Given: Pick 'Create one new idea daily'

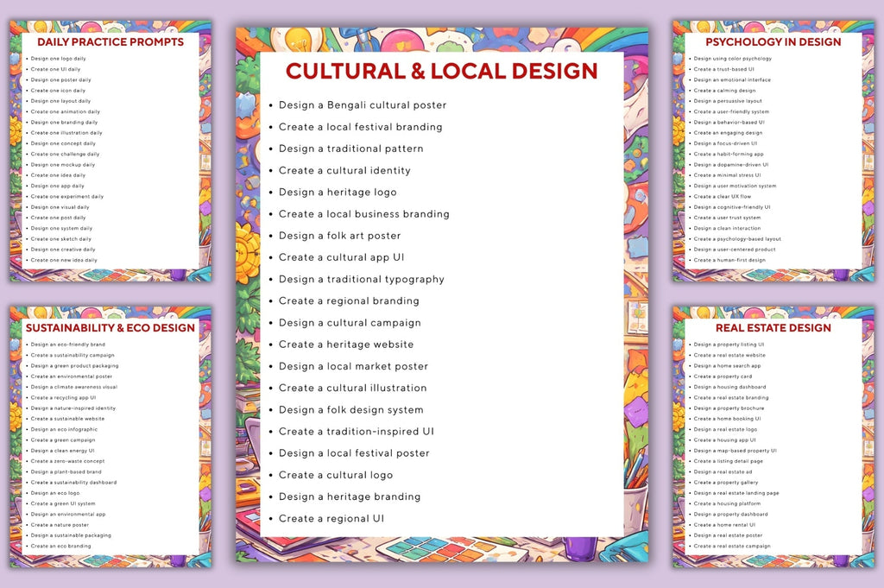Looking at the screenshot, I should (64, 261).
